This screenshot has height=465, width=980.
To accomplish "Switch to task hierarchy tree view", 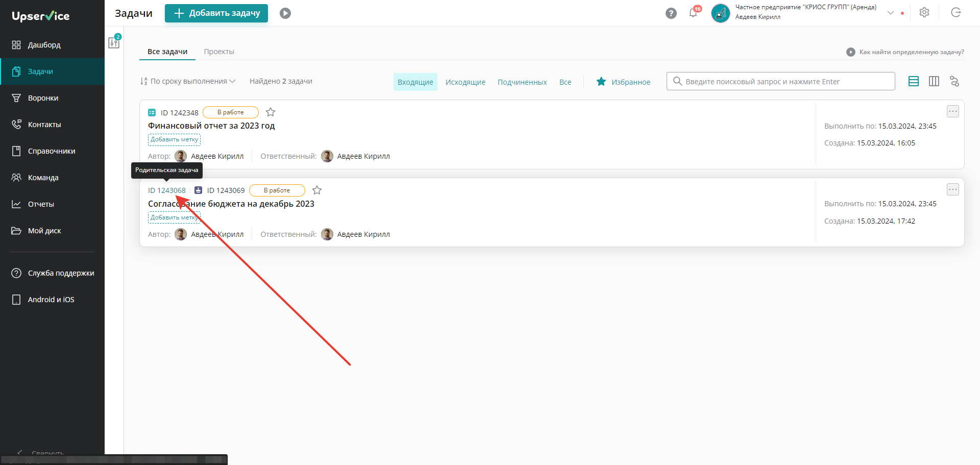I will [954, 81].
